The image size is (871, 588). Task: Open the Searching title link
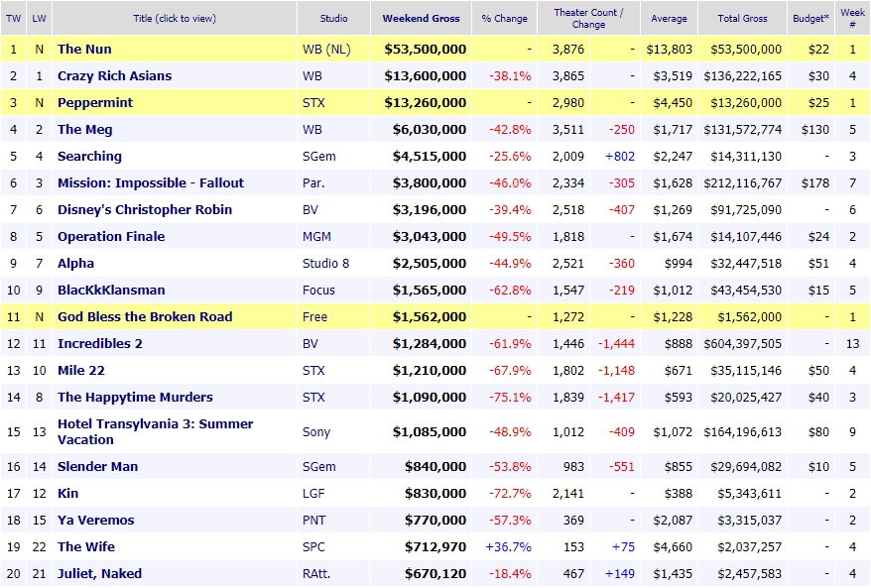tap(89, 156)
